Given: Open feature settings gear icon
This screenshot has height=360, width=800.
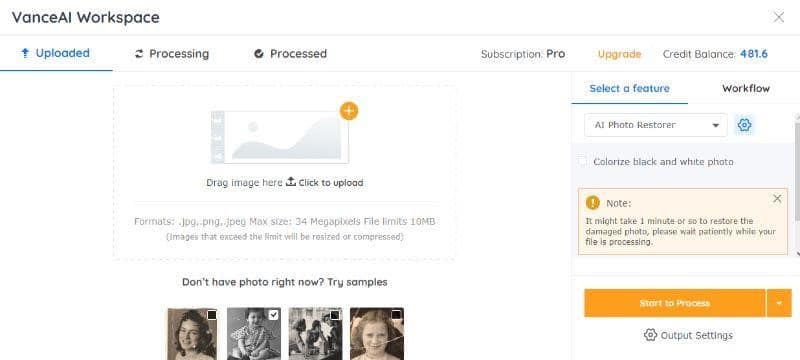Looking at the screenshot, I should tap(744, 125).
